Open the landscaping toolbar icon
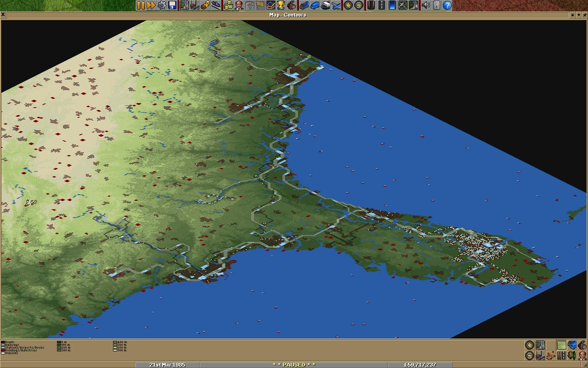The width and height of the screenshot is (588, 368). click(413, 6)
